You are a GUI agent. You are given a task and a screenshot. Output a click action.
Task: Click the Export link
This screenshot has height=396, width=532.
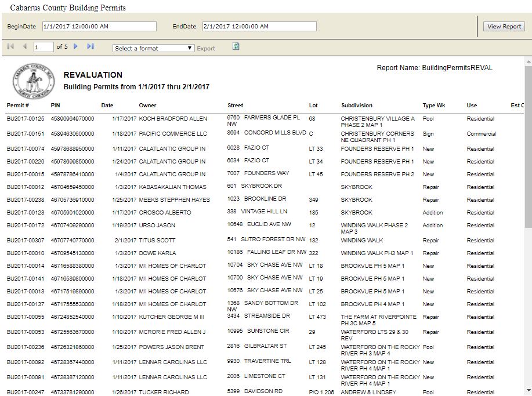206,49
